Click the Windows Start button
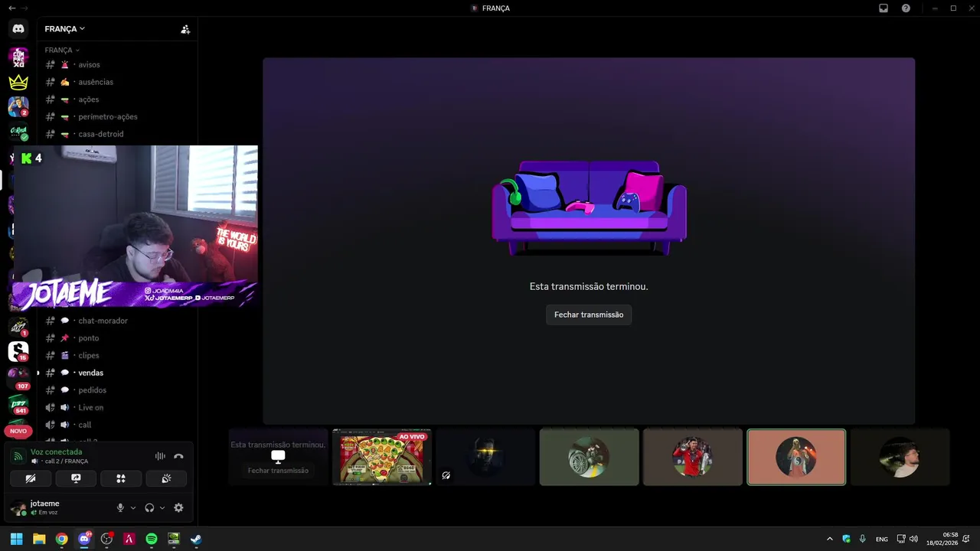980x551 pixels. (x=16, y=539)
